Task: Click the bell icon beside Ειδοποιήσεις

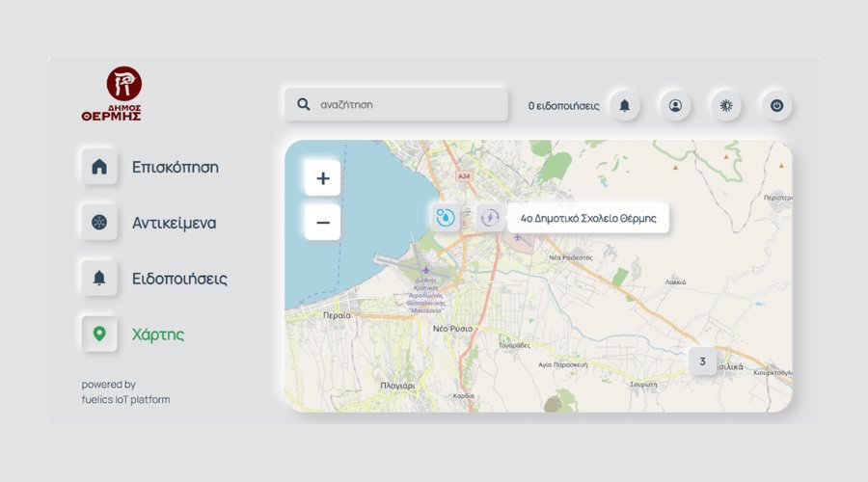Action: click(x=99, y=279)
